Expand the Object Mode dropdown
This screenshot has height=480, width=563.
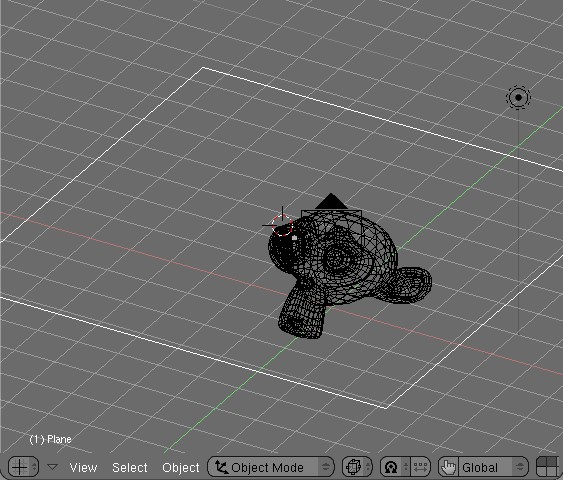[x=271, y=467]
